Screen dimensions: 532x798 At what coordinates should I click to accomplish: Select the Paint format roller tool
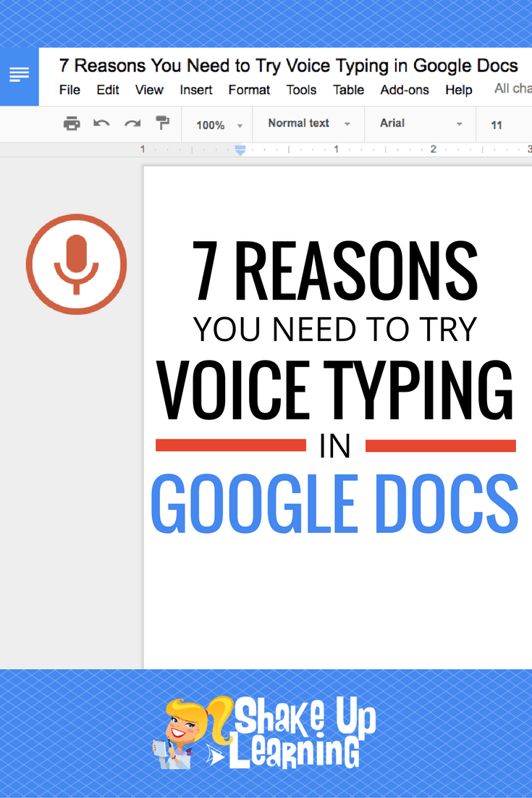162,124
